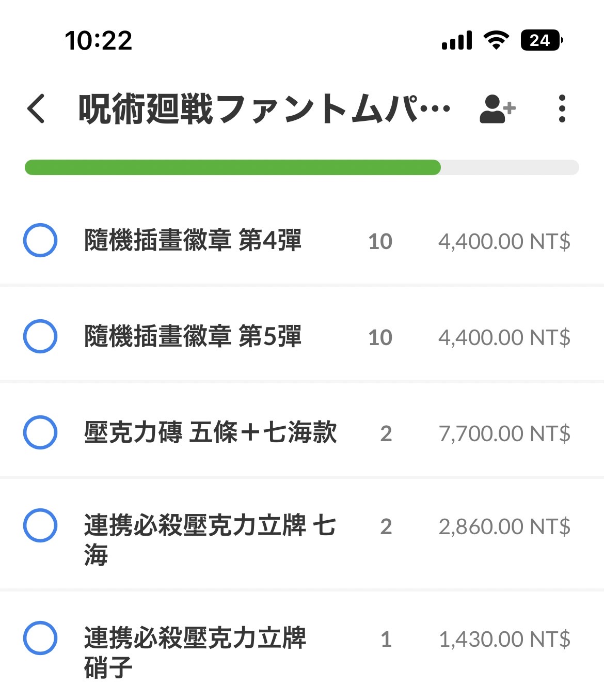Tap quantity 2 of 連携必殺壓克力立牌 七海

(386, 526)
